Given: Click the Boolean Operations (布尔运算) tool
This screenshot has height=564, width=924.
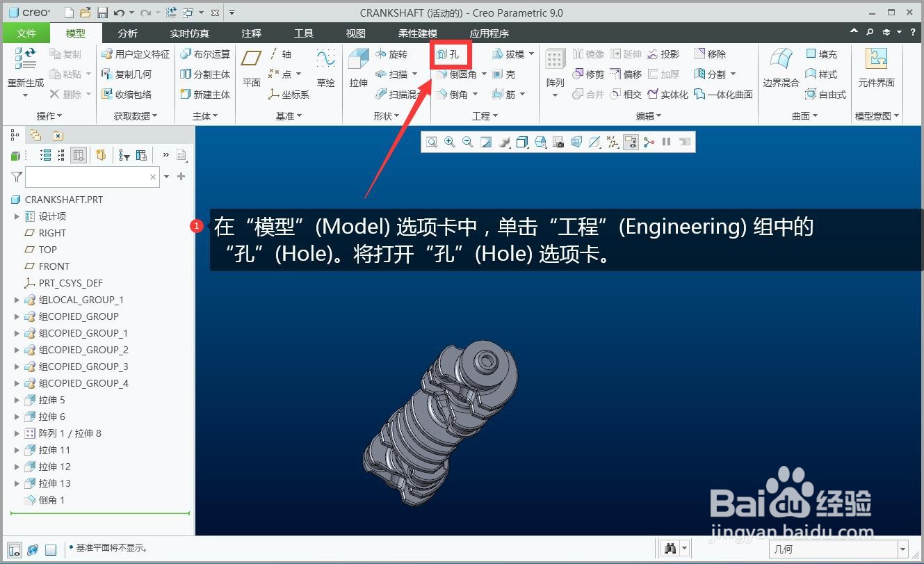Looking at the screenshot, I should click(x=205, y=54).
